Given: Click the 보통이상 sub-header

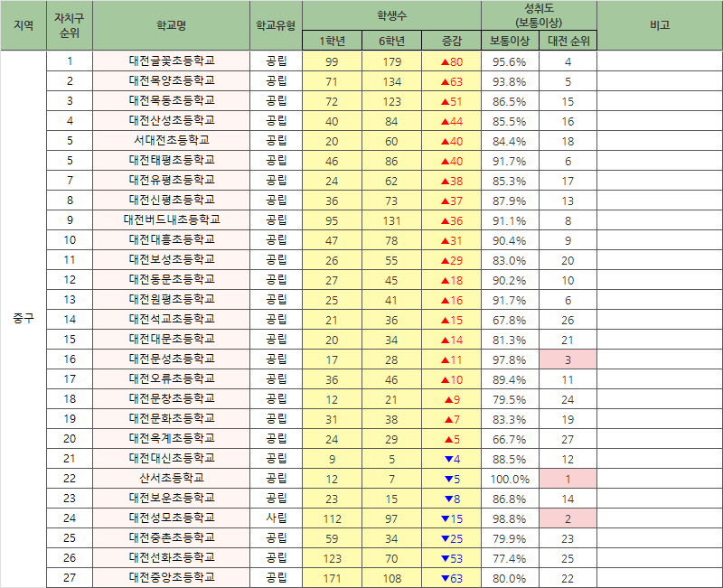Looking at the screenshot, I should tap(510, 41).
